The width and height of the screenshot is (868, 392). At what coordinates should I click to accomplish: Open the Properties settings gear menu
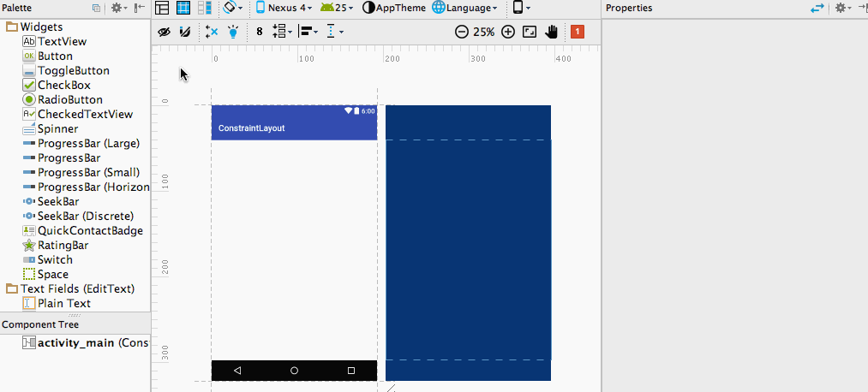(843, 8)
